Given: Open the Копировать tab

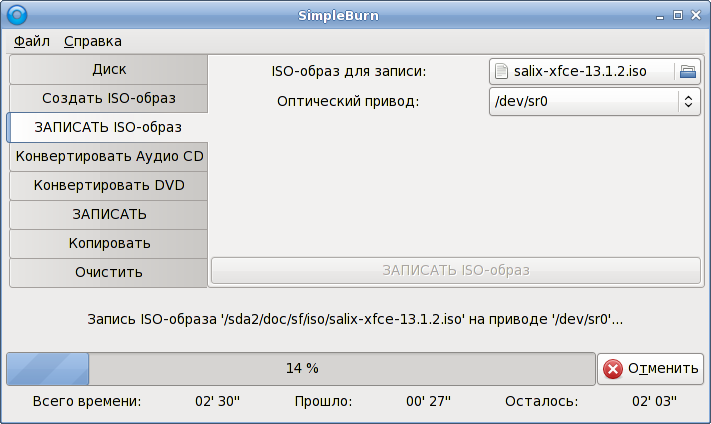Looking at the screenshot, I should (109, 243).
